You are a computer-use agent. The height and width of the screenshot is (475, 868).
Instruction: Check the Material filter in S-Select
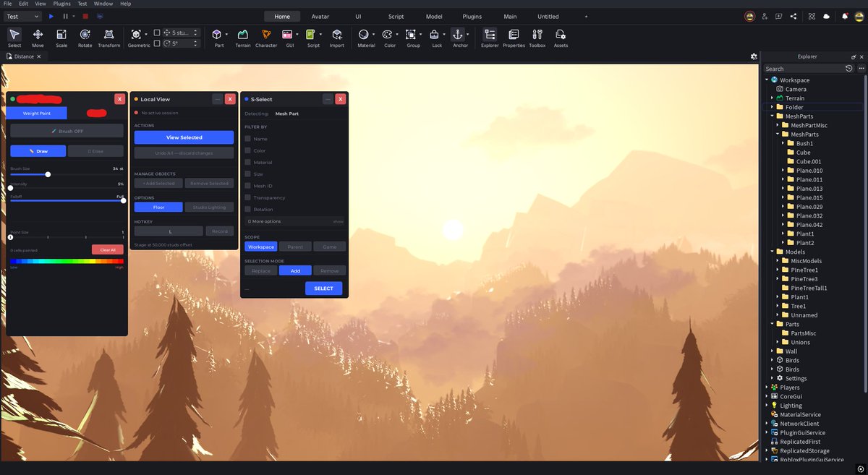(247, 162)
